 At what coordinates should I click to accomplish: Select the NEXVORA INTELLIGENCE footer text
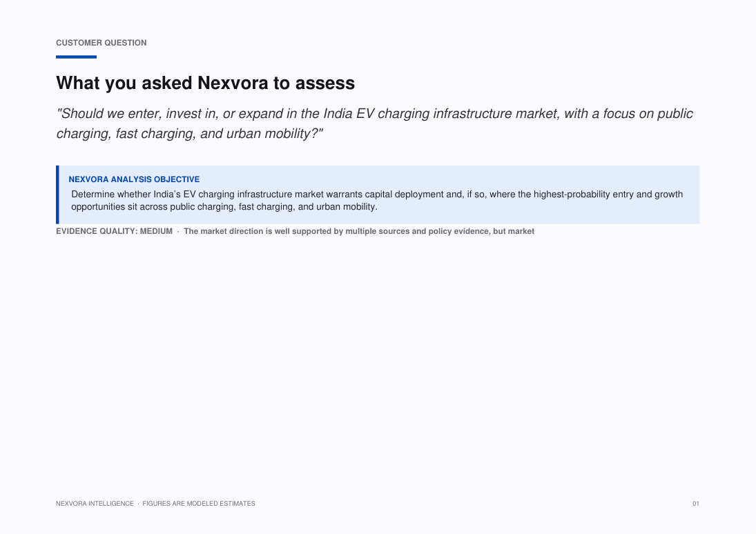tap(95, 504)
